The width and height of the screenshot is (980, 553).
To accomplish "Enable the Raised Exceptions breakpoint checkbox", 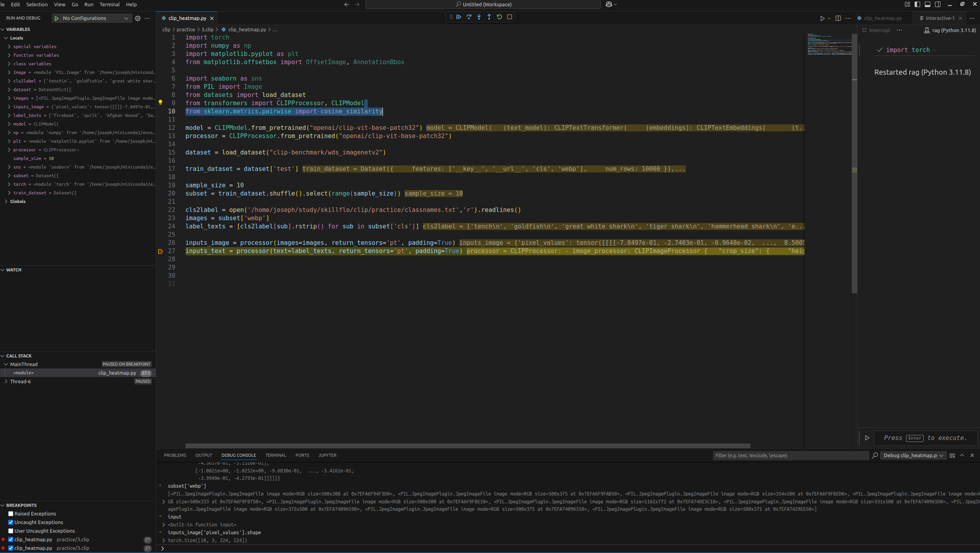I will [x=11, y=513].
